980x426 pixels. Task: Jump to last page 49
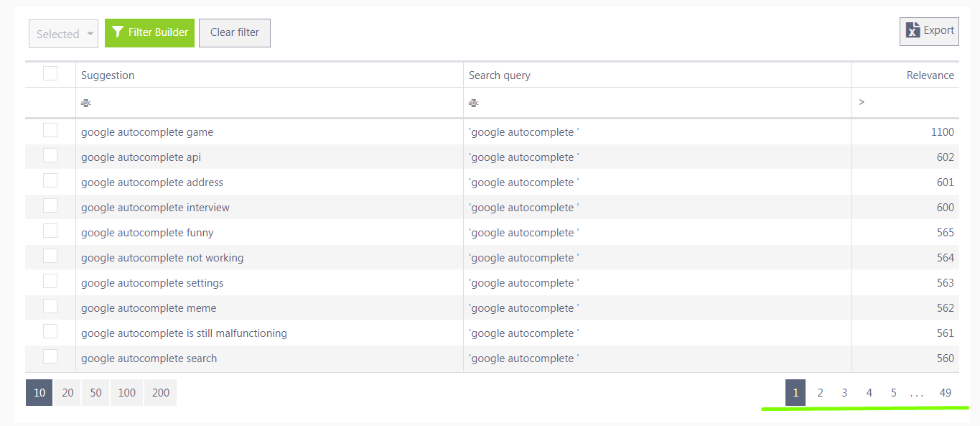tap(946, 392)
